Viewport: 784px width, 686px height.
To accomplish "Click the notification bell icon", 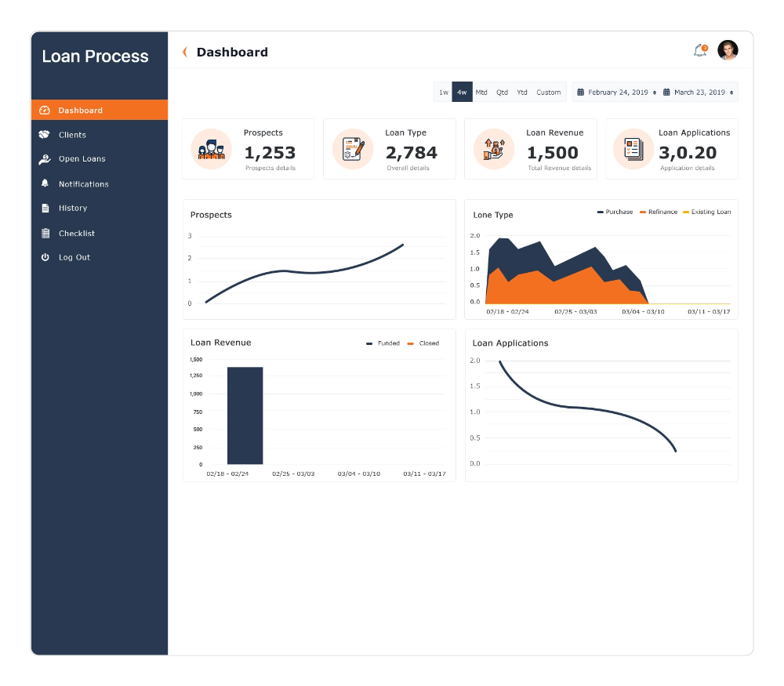I will pos(699,51).
